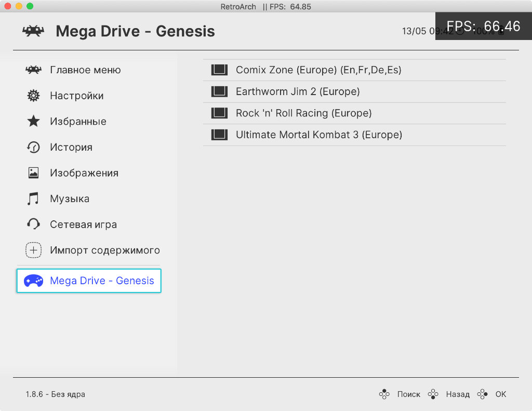The height and width of the screenshot is (411, 532).
Task: Open the Music note icon
Action: click(33, 199)
